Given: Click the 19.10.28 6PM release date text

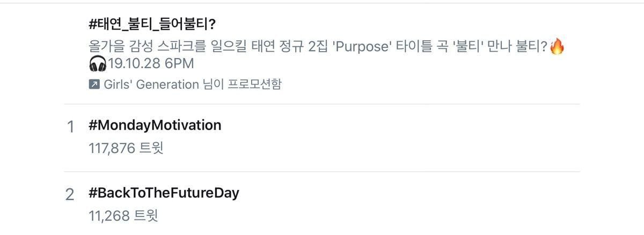Looking at the screenshot, I should coord(151,64).
